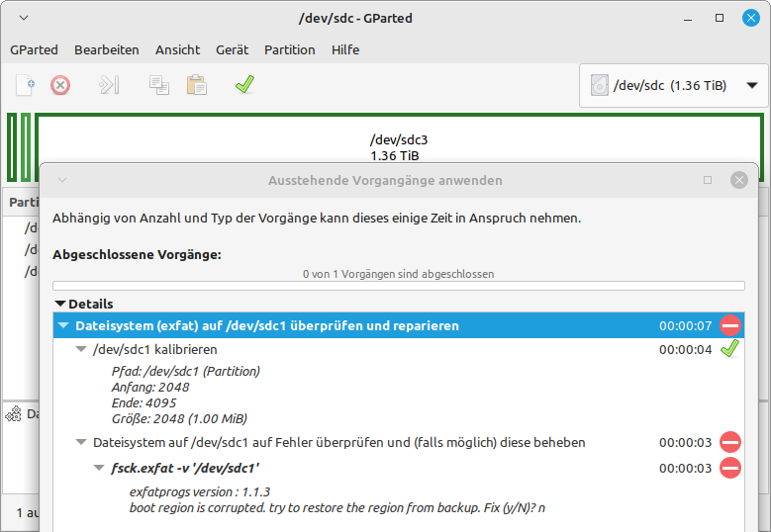Image resolution: width=771 pixels, height=532 pixels.
Task: Maximize the GParted main window
Action: (720, 18)
